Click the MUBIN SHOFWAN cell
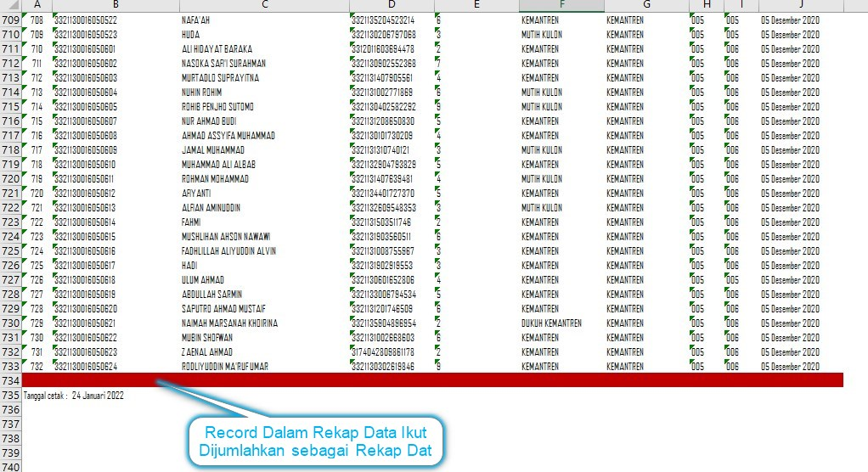Image resolution: width=868 pixels, height=472 pixels. pyautogui.click(x=265, y=338)
